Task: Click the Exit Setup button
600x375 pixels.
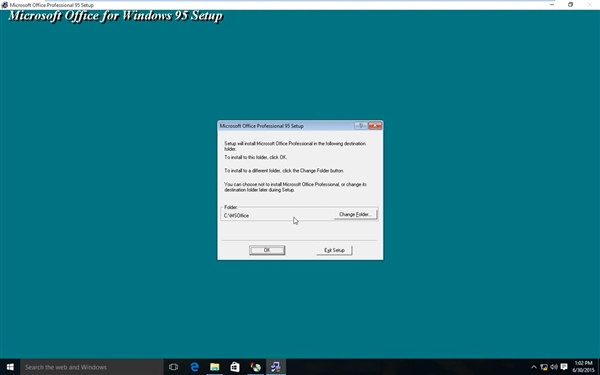Action: click(334, 250)
